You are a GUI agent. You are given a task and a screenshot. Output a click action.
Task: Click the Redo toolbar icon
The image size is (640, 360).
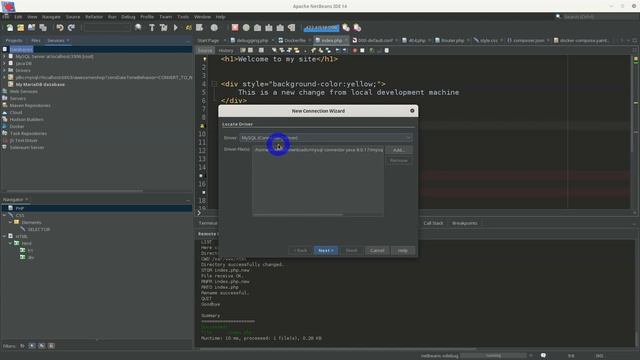coord(71,28)
